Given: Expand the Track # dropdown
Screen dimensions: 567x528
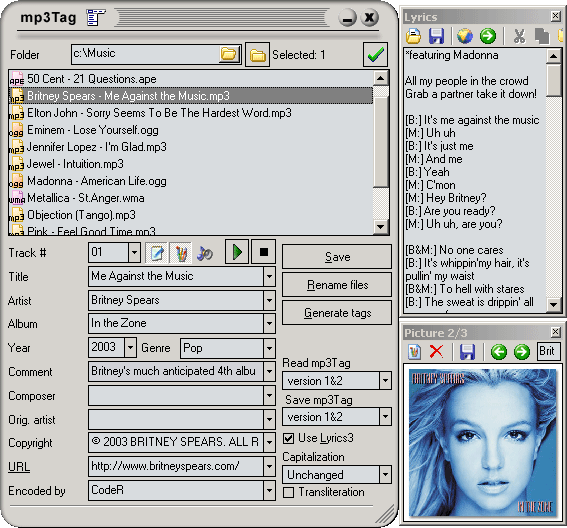Looking at the screenshot, I should [x=134, y=252].
